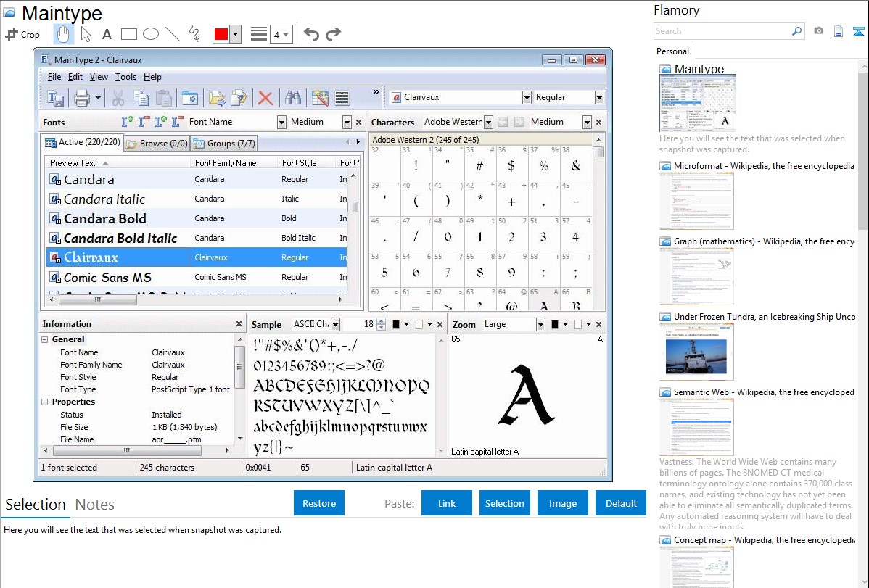Open the line width dropdown

click(x=281, y=34)
